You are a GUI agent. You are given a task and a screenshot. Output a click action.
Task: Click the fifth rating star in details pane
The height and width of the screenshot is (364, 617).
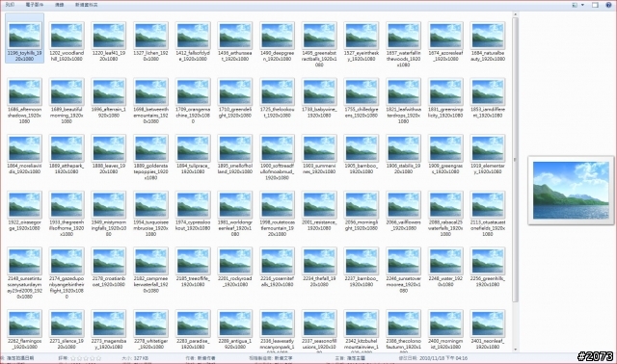click(x=98, y=358)
